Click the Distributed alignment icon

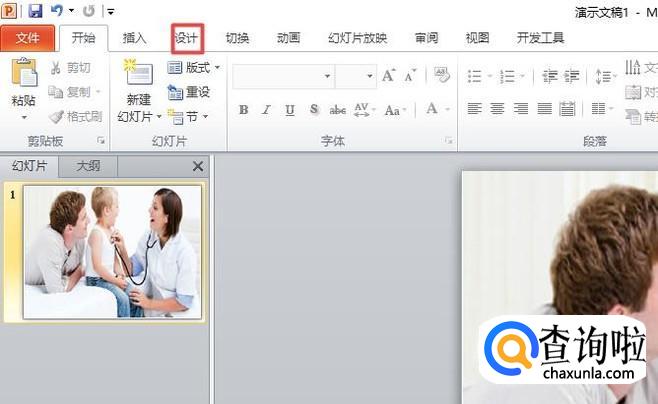point(567,109)
